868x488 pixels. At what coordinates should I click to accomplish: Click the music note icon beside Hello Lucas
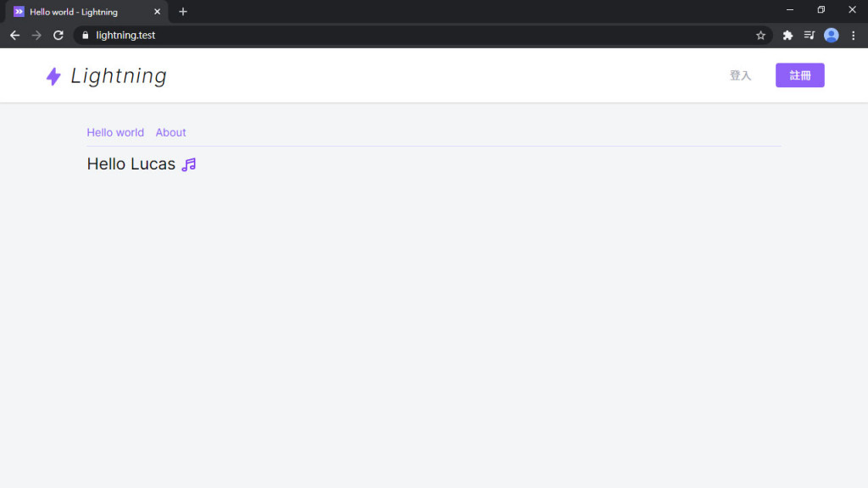coord(189,164)
